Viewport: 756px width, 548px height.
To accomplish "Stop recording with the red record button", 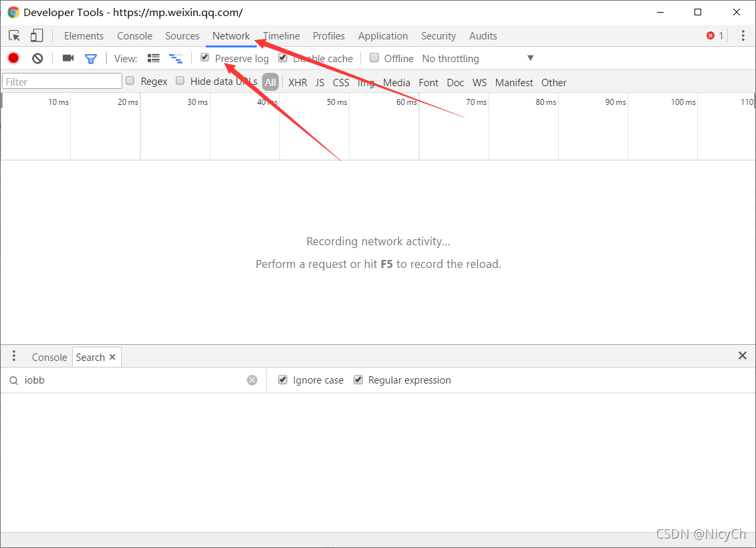I will 13,58.
